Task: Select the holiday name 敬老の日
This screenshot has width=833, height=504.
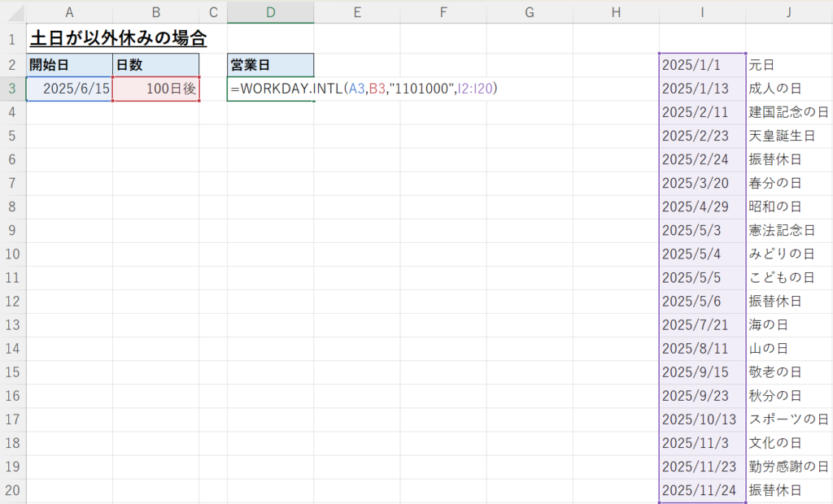Action: [x=774, y=372]
